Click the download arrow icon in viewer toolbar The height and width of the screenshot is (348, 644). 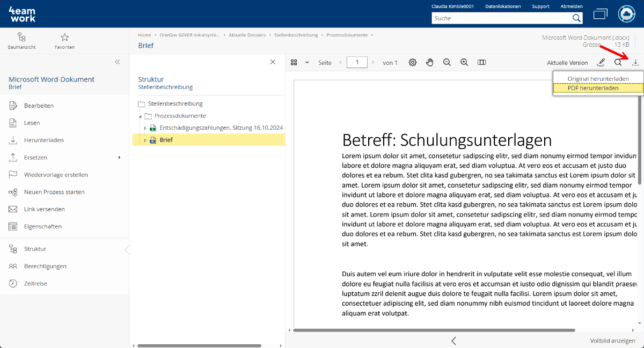(635, 62)
